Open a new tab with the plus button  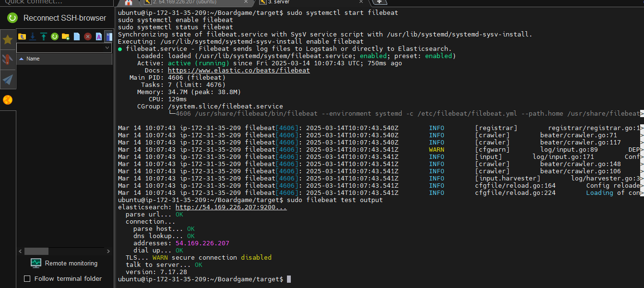pos(379,2)
